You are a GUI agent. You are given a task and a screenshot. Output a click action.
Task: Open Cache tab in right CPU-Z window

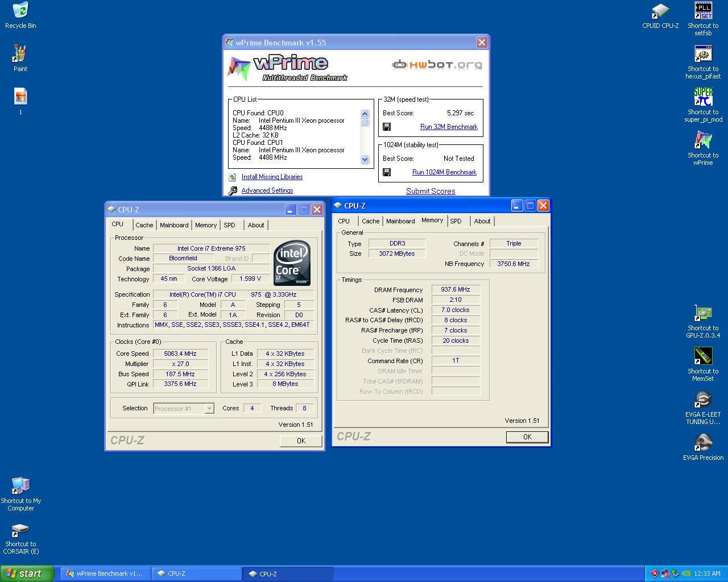point(370,221)
